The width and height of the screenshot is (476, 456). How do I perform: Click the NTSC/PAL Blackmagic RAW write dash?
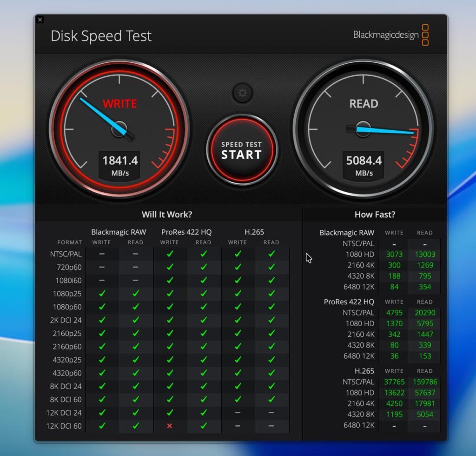pos(102,254)
